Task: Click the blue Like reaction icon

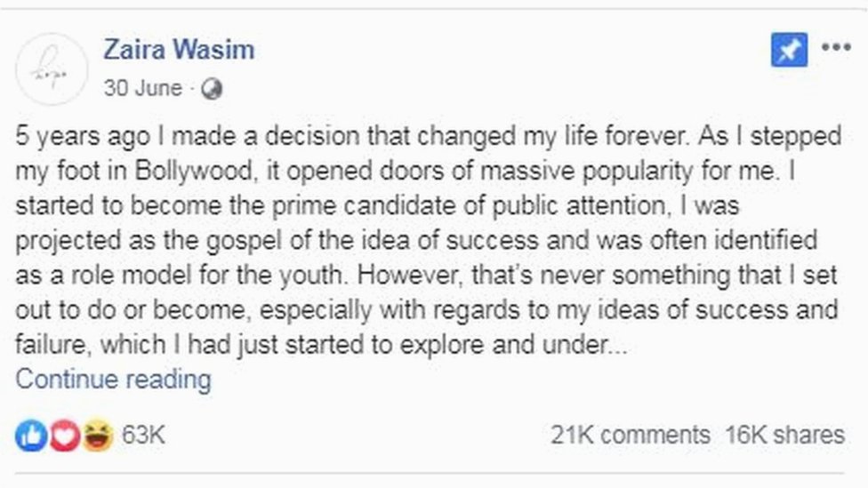Action: pos(31,435)
